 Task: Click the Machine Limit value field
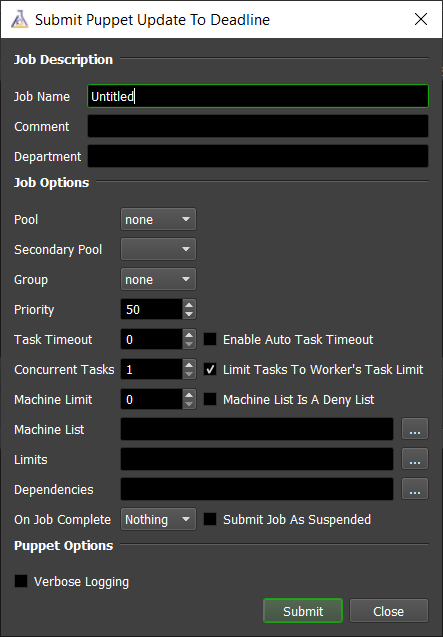coord(152,400)
